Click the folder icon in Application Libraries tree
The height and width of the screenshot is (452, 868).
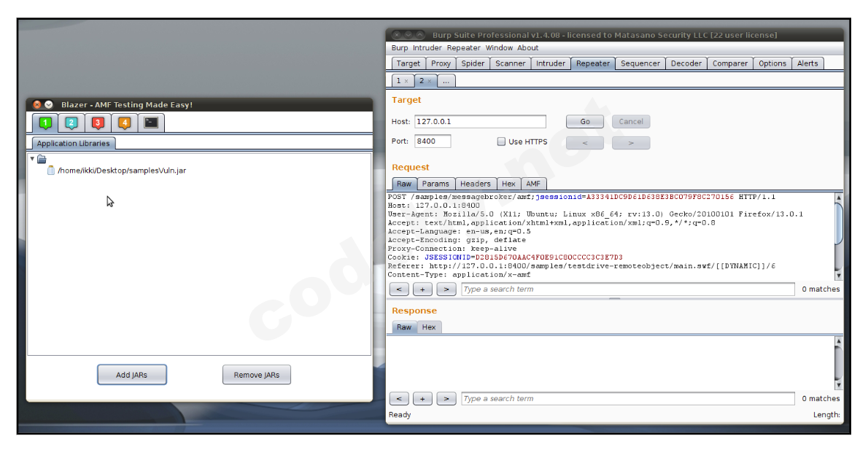(x=41, y=159)
